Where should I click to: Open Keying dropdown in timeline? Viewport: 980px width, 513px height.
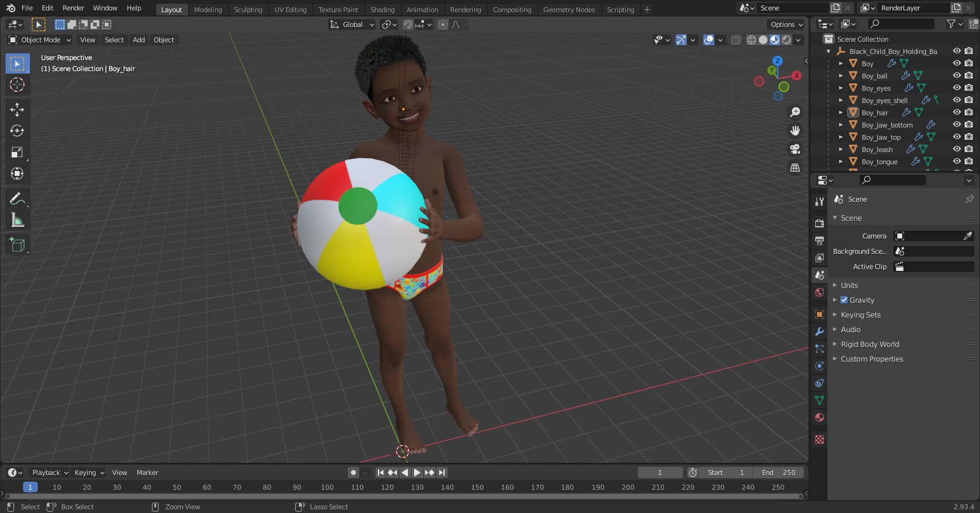pos(89,473)
